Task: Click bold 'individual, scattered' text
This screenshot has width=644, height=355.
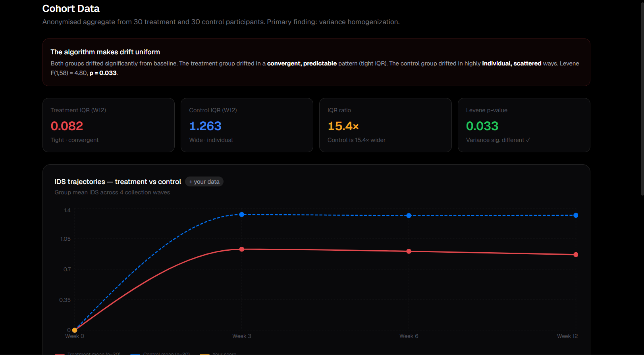Action: click(x=512, y=63)
